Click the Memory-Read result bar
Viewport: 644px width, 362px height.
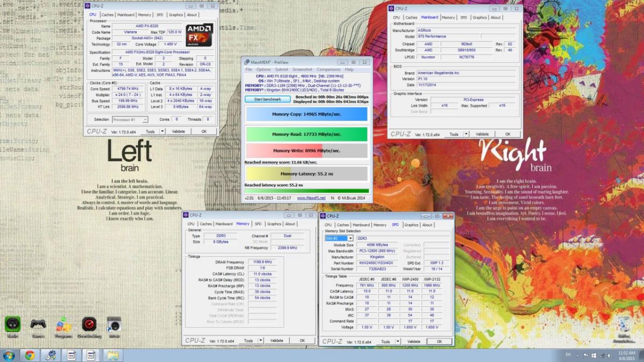coord(306,134)
